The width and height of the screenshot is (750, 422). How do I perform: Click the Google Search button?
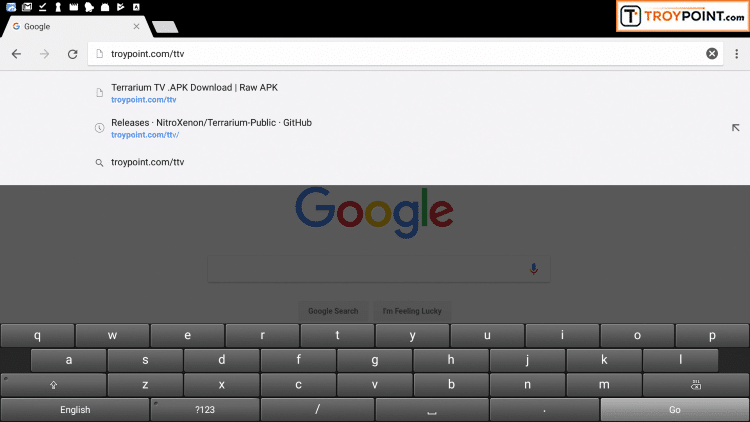(333, 311)
